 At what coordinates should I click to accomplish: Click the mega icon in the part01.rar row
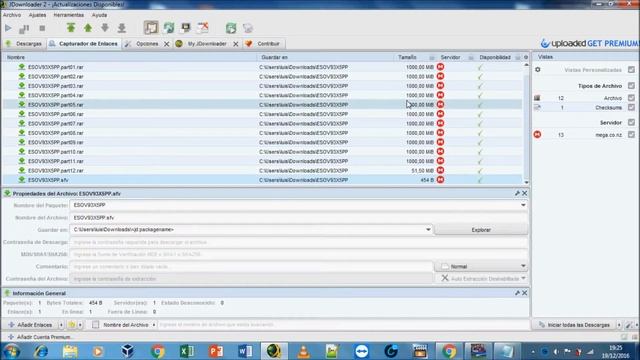440,67
